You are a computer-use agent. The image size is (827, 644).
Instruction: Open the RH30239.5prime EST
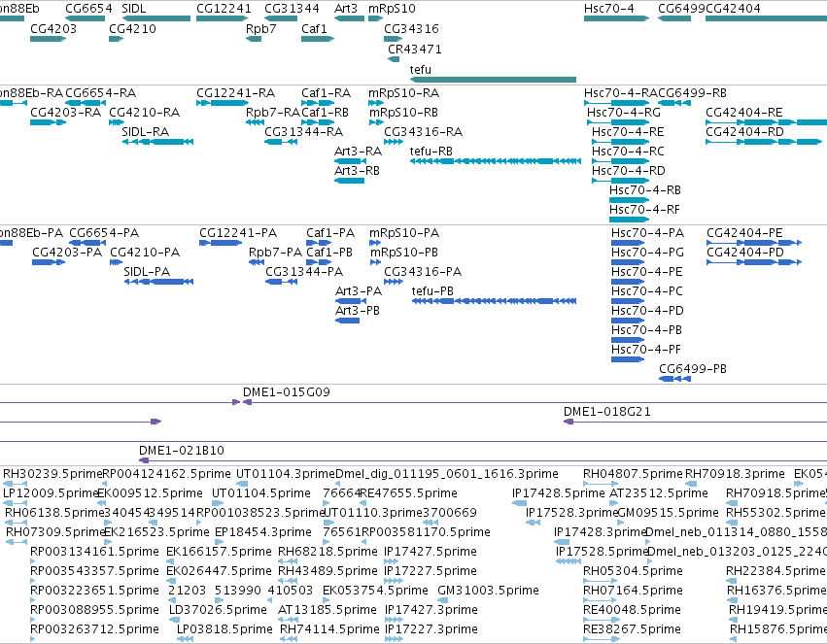15,484
